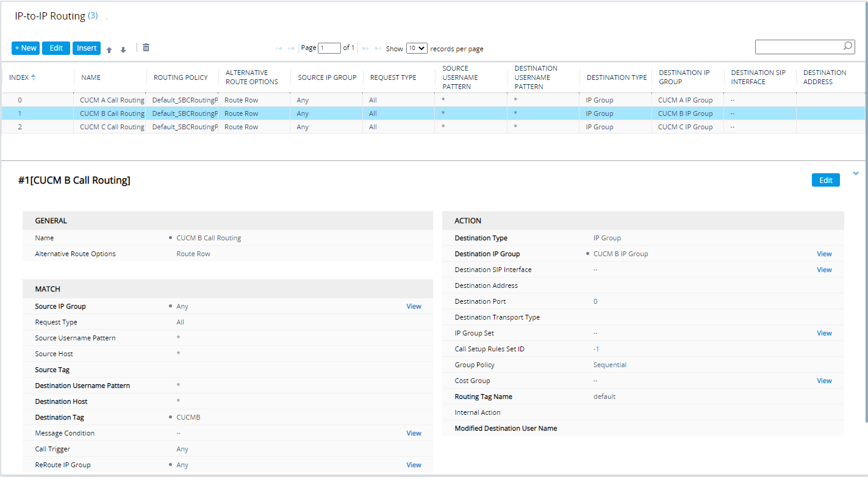Screen dimensions: 868x477
Task: Click the Insert button
Action: click(87, 48)
